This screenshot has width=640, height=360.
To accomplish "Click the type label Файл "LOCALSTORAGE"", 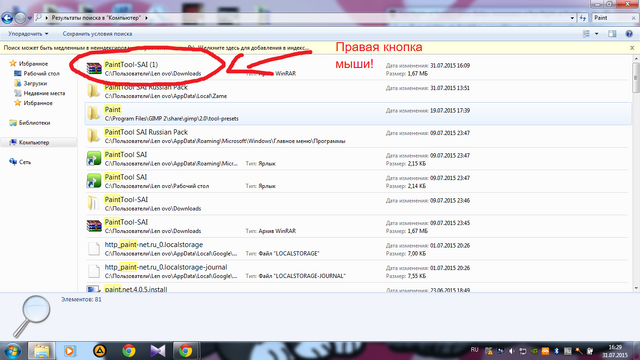I will coord(289,253).
